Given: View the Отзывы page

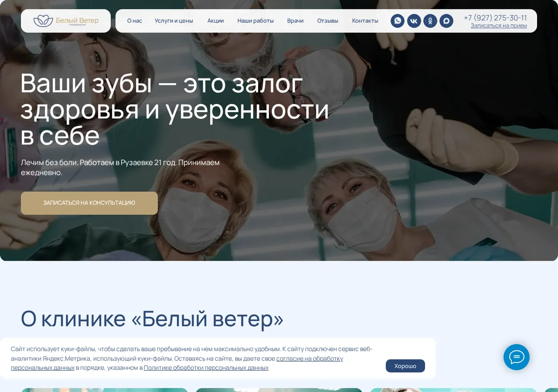Looking at the screenshot, I should pos(328,21).
